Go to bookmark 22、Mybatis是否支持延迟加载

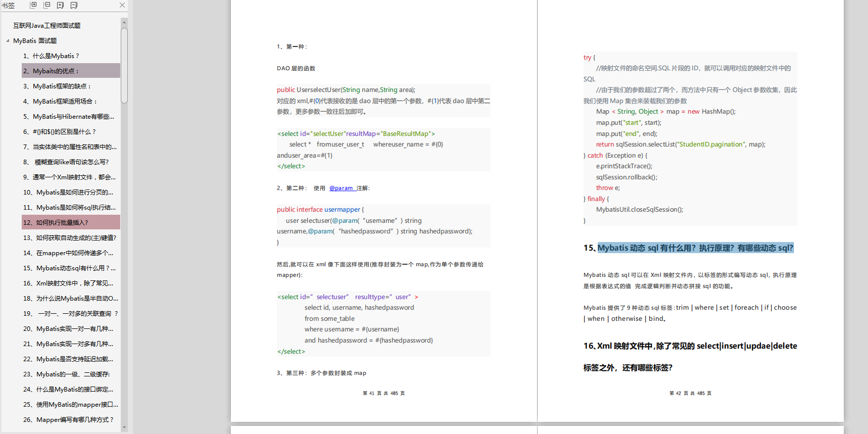coord(68,359)
